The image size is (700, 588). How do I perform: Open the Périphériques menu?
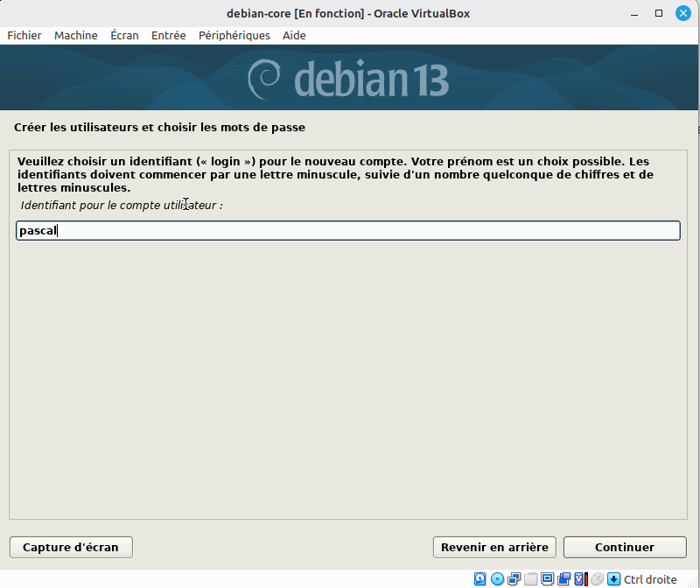[234, 35]
